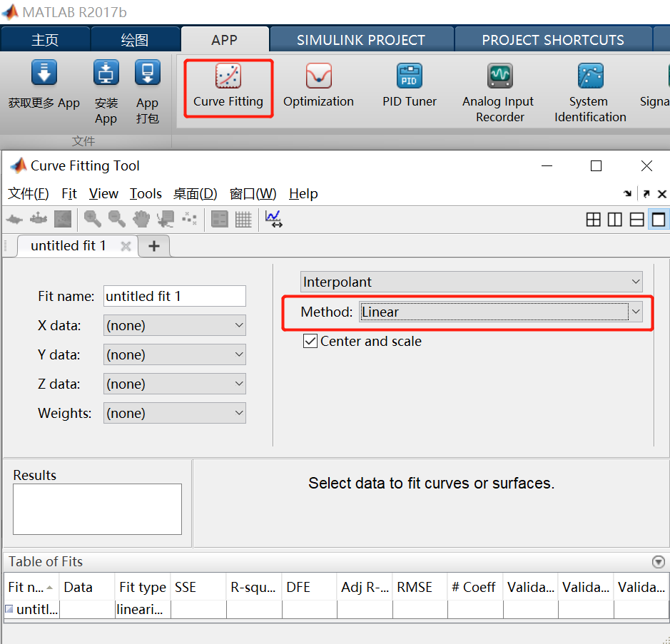Launch Analog Input Recorder app

(499, 94)
